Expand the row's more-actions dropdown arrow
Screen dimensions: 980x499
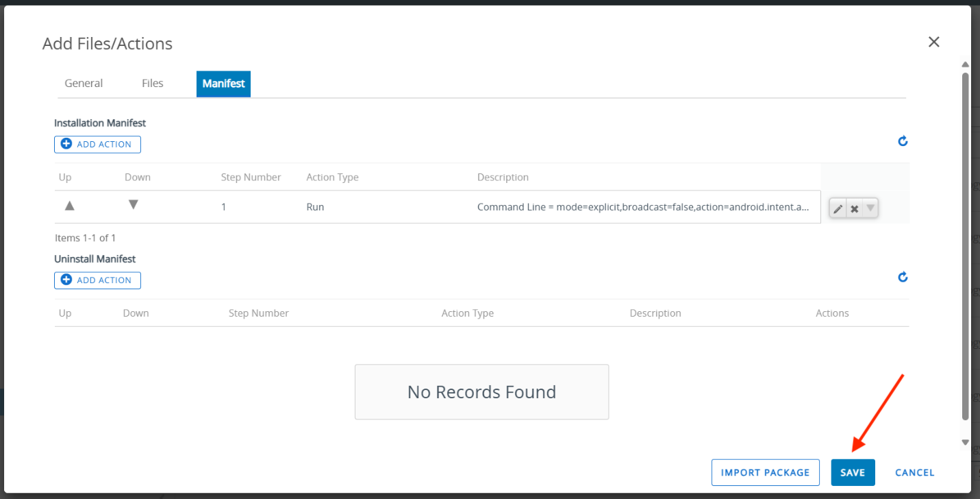(870, 208)
